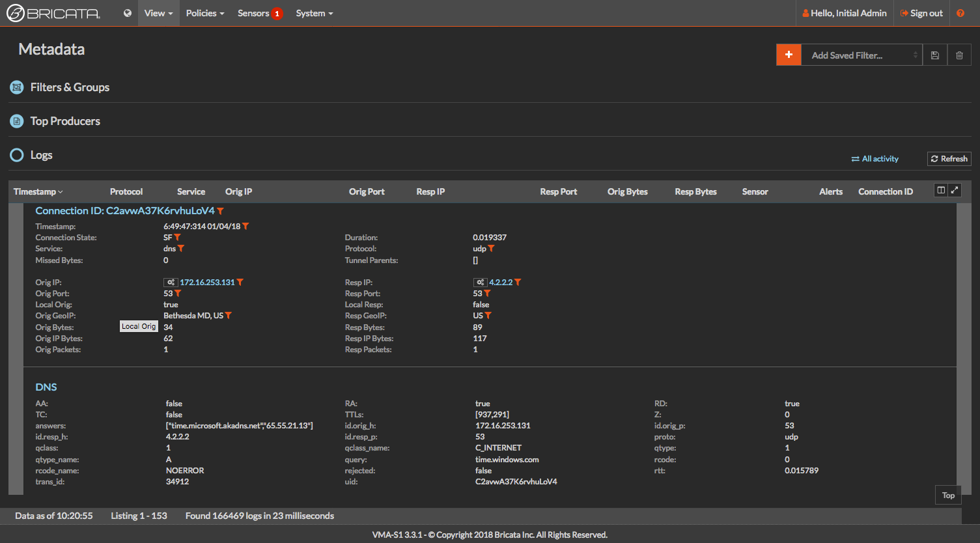Click filter funnel next to Connection ID
This screenshot has height=543, width=980.
[x=221, y=211]
